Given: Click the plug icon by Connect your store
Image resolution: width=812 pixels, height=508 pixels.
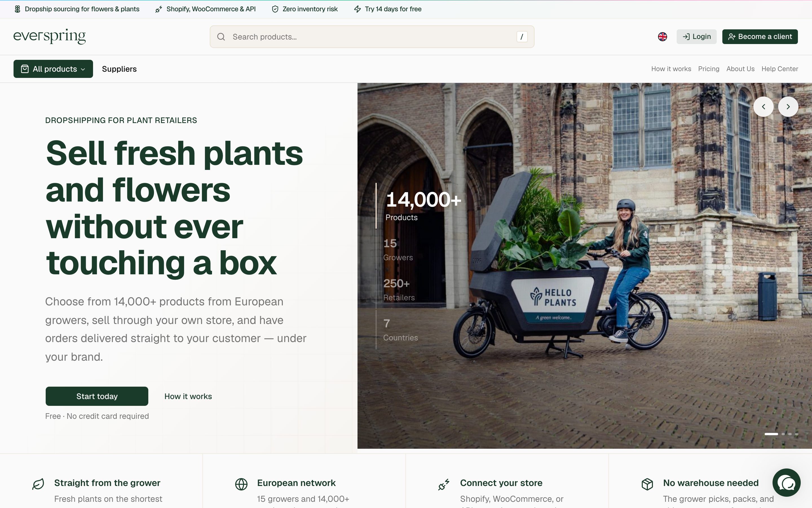Looking at the screenshot, I should pos(444,484).
